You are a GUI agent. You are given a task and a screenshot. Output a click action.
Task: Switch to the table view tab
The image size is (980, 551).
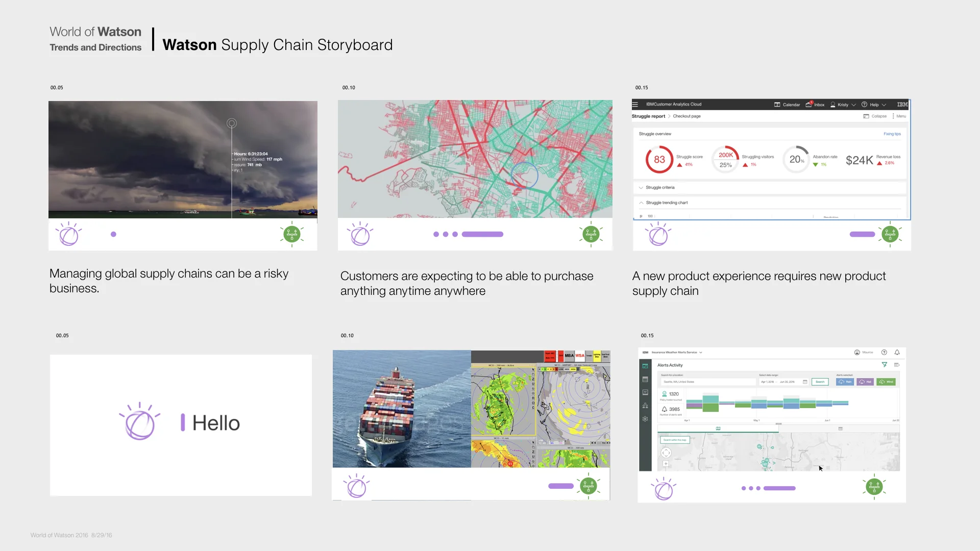[840, 429]
